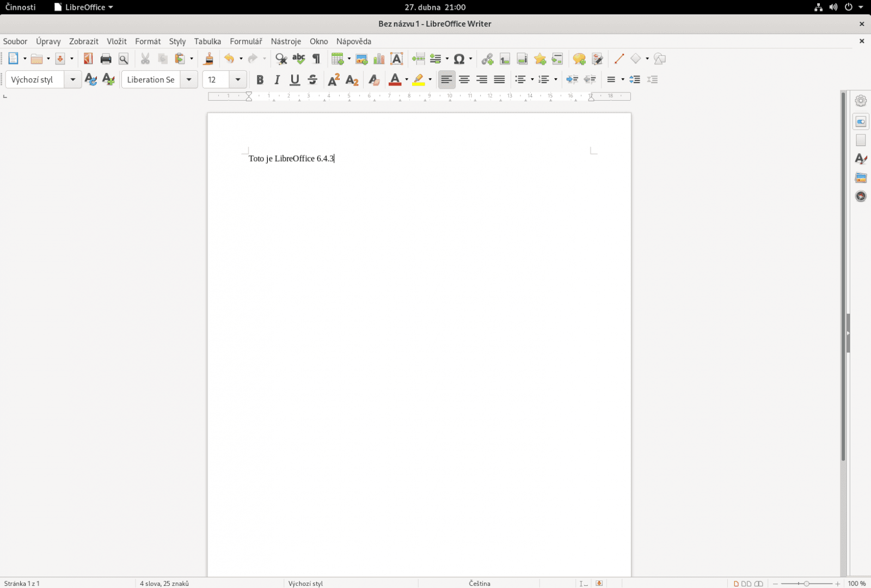Open the font size dropdown
The height and width of the screenshot is (588, 871).
(x=238, y=80)
